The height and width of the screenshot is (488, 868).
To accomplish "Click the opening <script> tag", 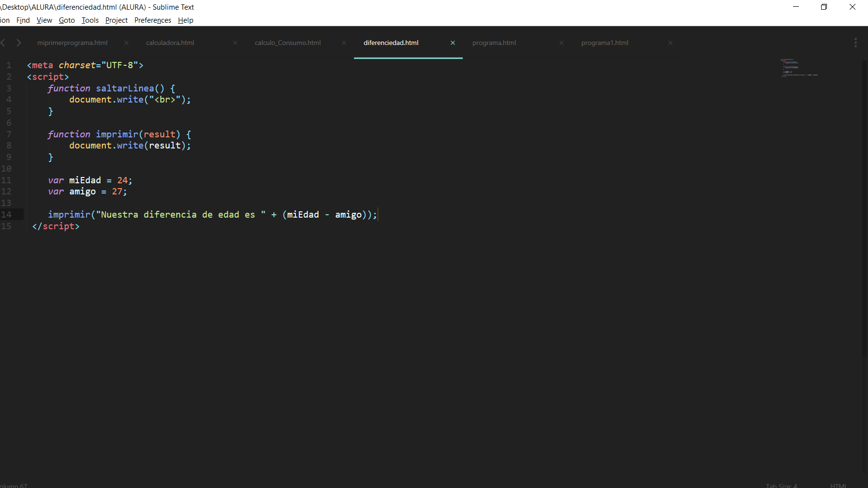I will 48,77.
